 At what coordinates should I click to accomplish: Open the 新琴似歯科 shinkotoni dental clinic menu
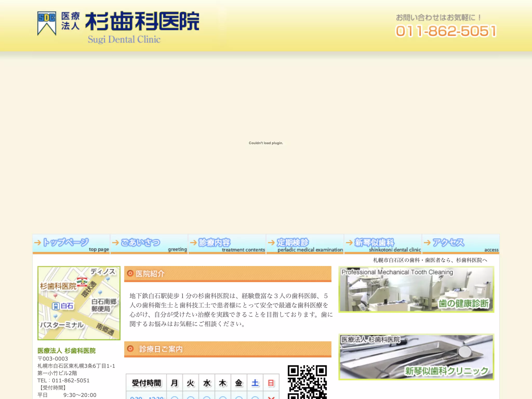[383, 244]
